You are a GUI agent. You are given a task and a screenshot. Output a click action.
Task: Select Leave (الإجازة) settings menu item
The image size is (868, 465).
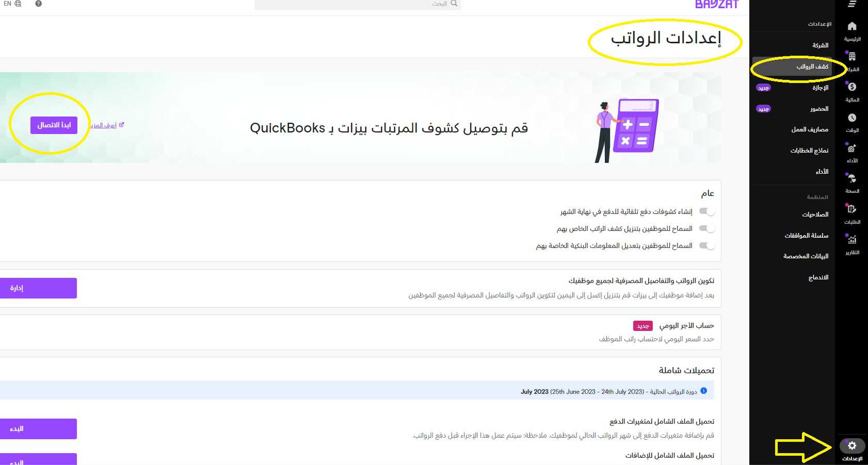click(x=820, y=88)
